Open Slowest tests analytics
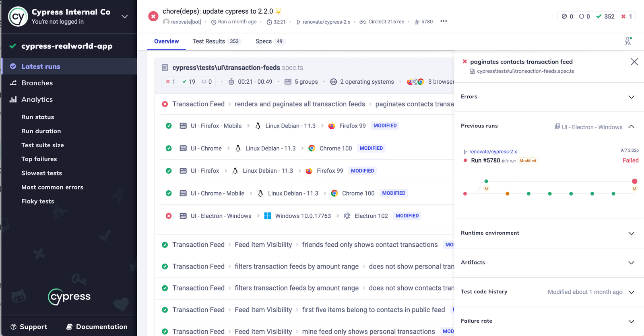644x336 pixels. (41, 173)
